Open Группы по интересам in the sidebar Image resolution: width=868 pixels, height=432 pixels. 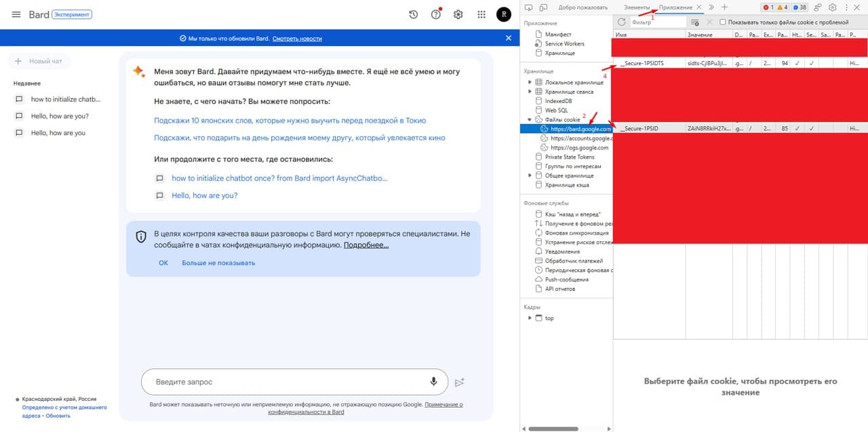573,166
